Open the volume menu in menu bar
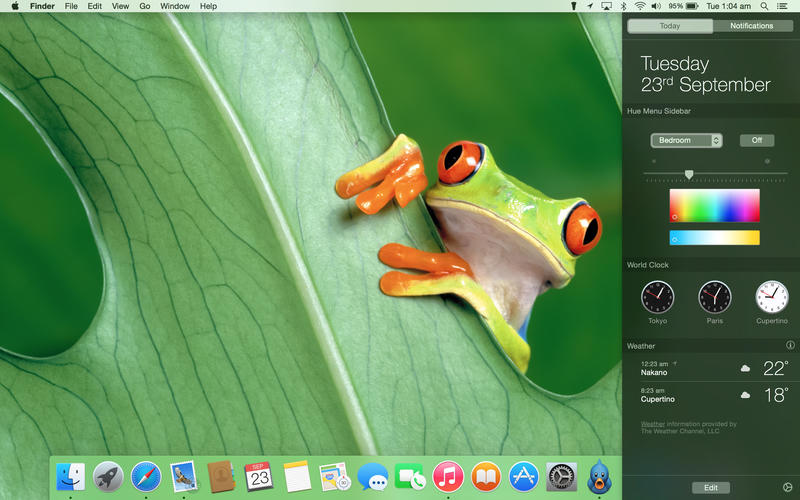The width and height of the screenshot is (800, 500). click(x=656, y=6)
